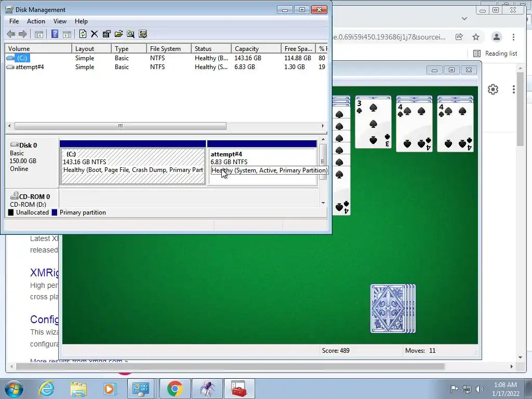532x399 pixels.
Task: Deal cards from the Solitaire stock pile
Action: point(393,309)
